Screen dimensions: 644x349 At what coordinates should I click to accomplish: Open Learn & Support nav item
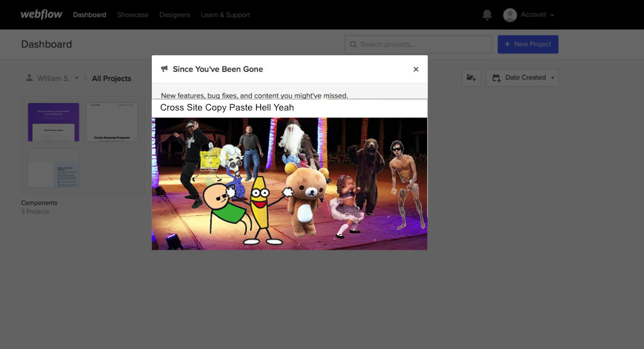click(x=225, y=15)
